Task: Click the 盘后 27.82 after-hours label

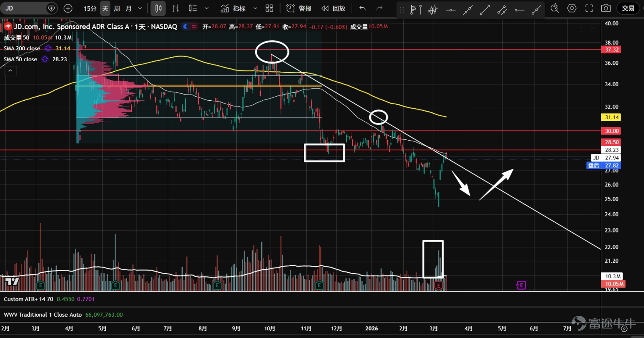Action: point(604,166)
